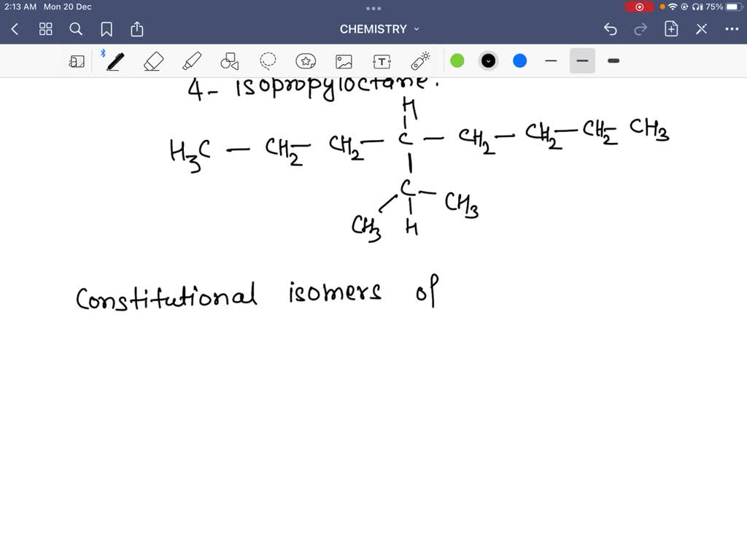
Task: Open the Shapes tool
Action: click(x=230, y=61)
